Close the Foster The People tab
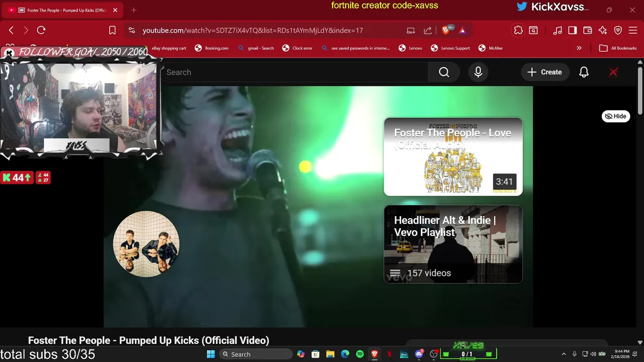 [115, 10]
